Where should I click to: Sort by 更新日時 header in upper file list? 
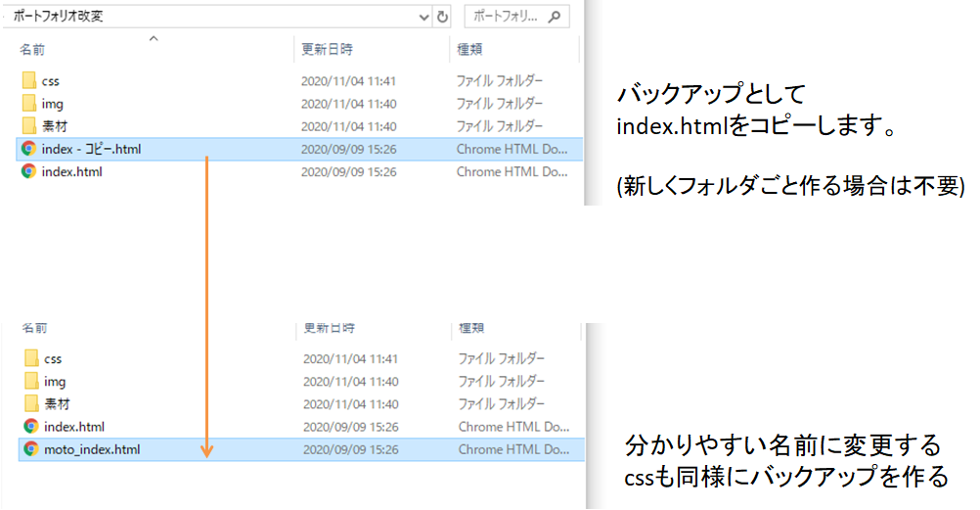[x=327, y=49]
